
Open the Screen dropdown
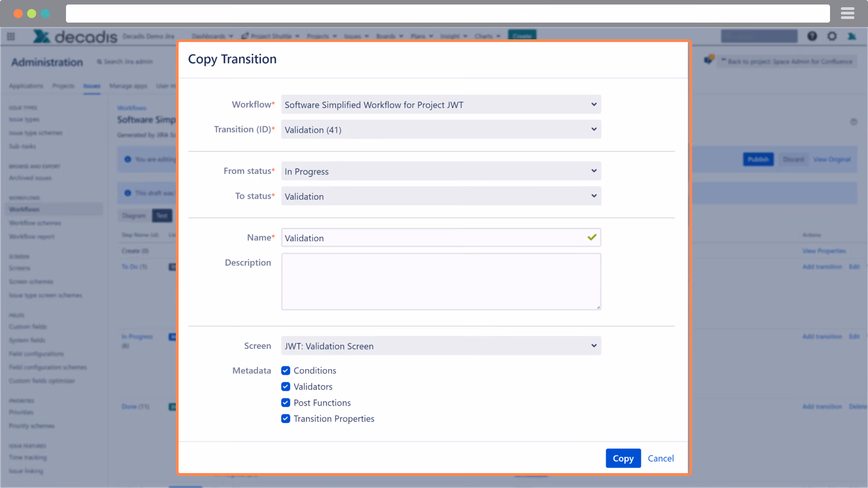coord(441,346)
